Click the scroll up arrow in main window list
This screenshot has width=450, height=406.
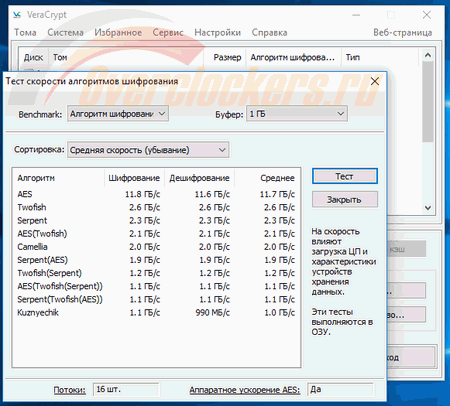click(x=428, y=55)
